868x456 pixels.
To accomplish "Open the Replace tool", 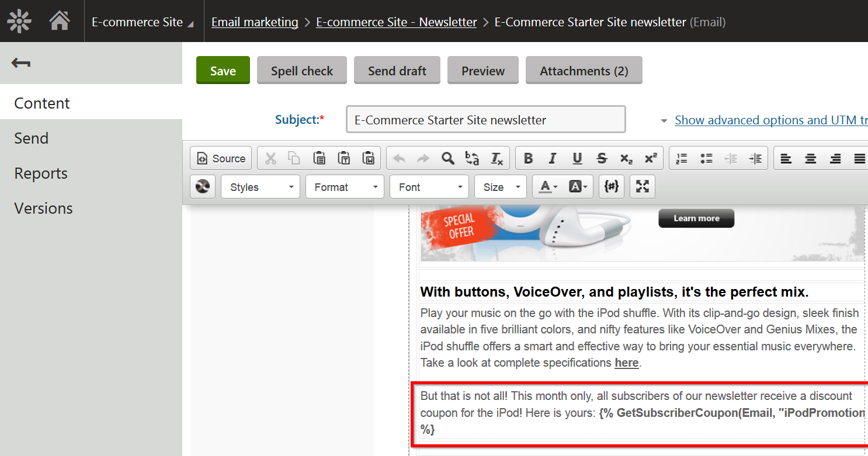I will (472, 158).
